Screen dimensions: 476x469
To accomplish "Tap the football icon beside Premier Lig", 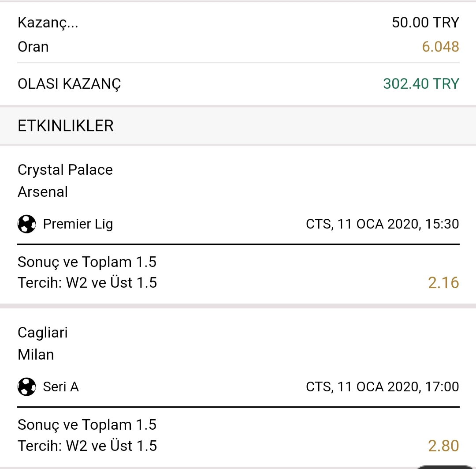I will click(x=27, y=224).
